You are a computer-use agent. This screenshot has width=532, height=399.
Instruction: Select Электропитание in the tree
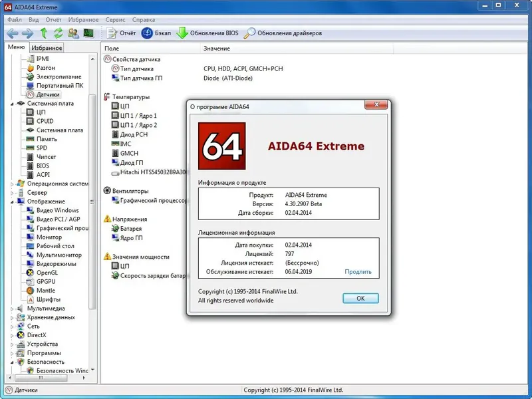click(59, 76)
